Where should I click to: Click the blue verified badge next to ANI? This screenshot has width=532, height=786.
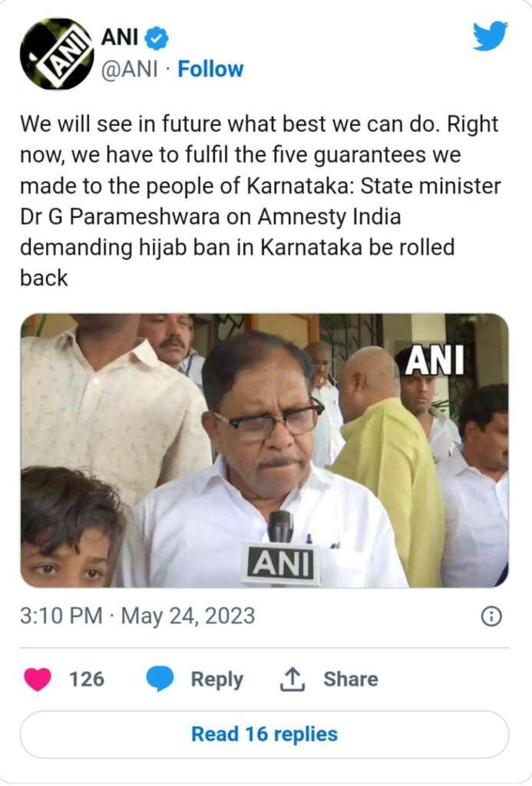coord(157,38)
